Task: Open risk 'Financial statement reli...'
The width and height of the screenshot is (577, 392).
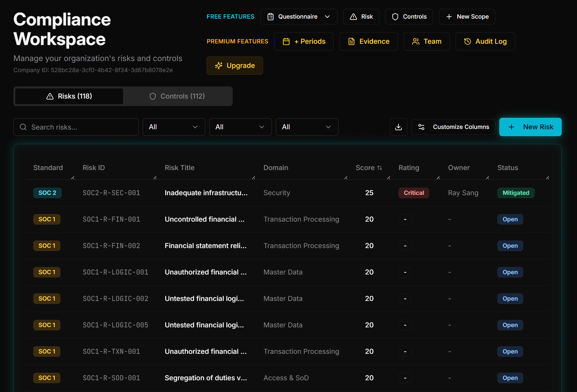Action: click(206, 246)
